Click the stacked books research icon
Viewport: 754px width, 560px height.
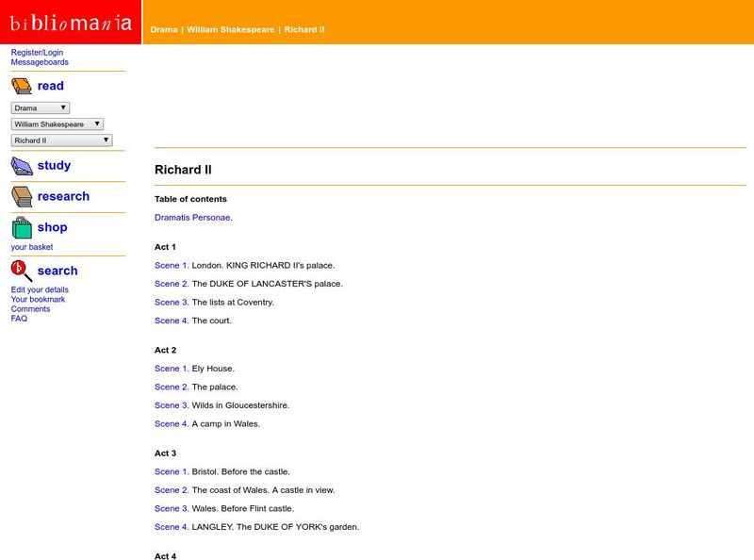pyautogui.click(x=21, y=196)
